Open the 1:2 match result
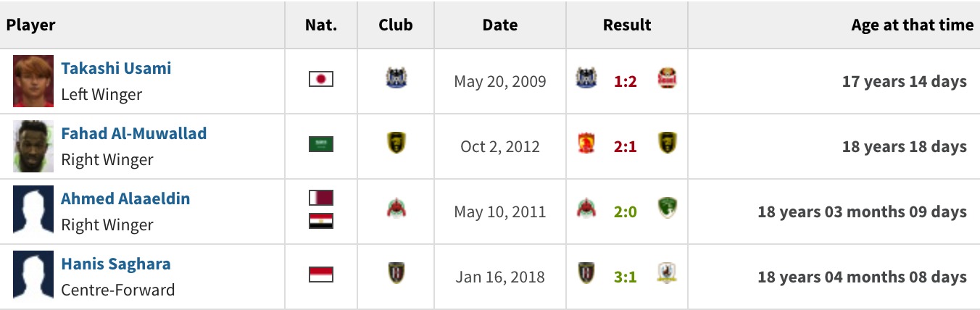The image size is (980, 310). pyautogui.click(x=626, y=81)
